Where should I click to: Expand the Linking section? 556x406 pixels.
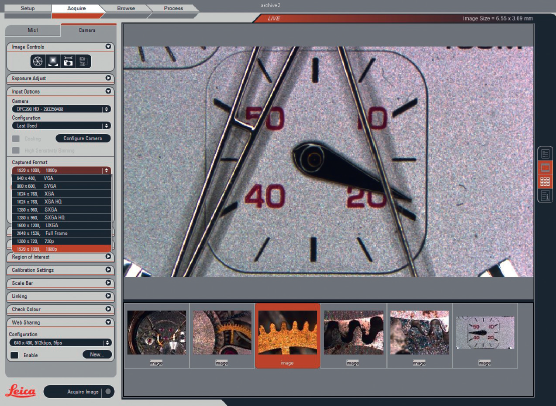coord(108,296)
